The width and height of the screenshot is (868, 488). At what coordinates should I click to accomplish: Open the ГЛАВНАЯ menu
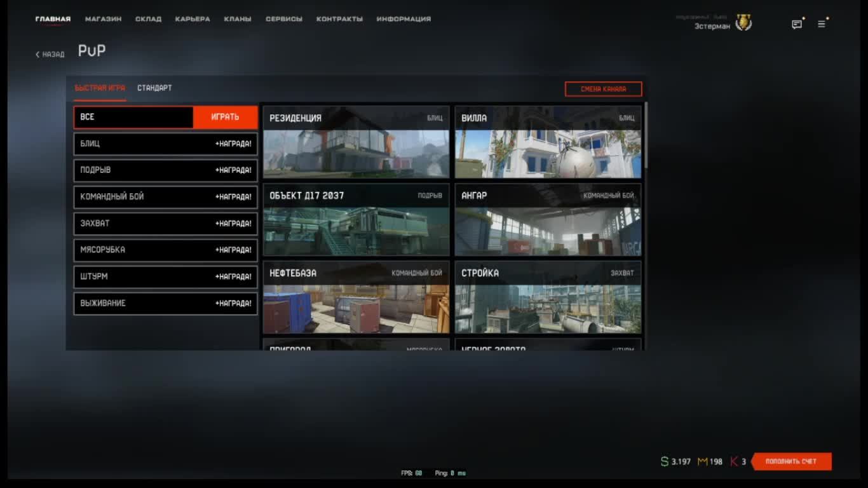[x=53, y=19]
